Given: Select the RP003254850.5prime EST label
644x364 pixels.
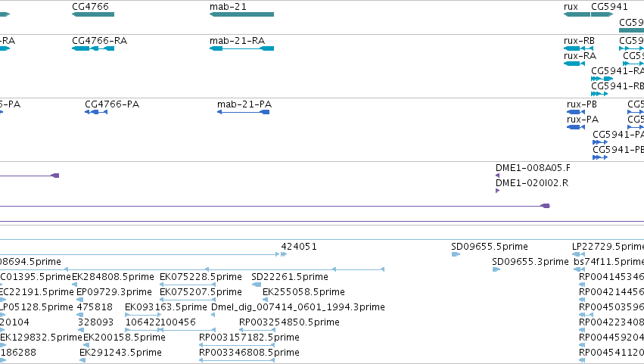Looking at the screenshot, I should click(x=289, y=323).
